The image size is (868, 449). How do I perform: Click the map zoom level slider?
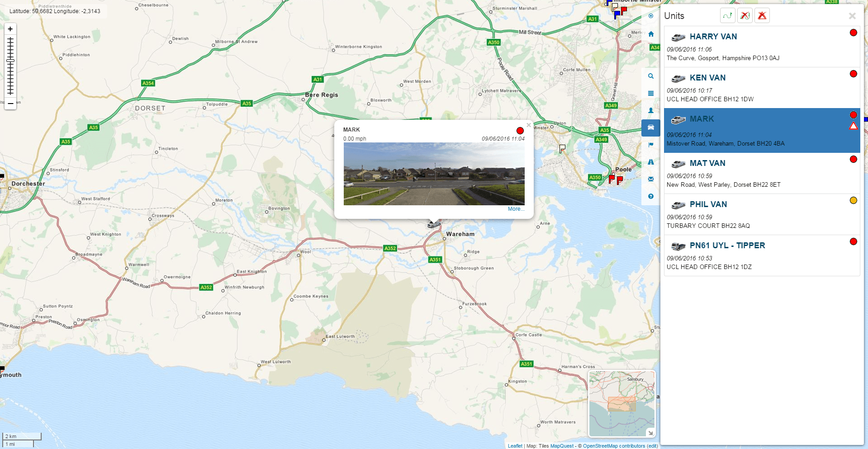point(10,66)
